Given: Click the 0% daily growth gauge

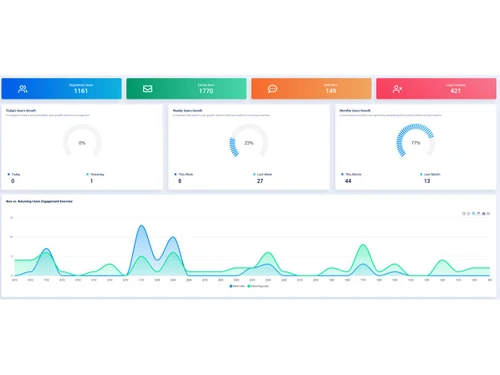Looking at the screenshot, I should (x=82, y=141).
